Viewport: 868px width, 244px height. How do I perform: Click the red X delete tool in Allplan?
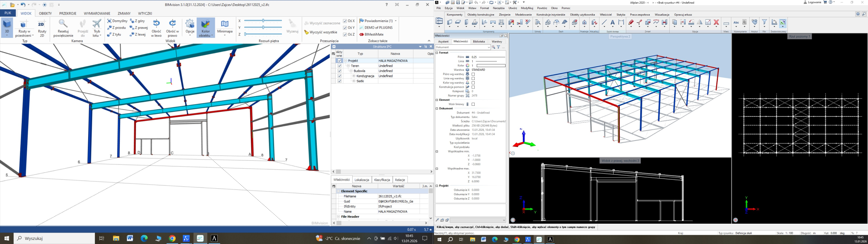[716, 23]
